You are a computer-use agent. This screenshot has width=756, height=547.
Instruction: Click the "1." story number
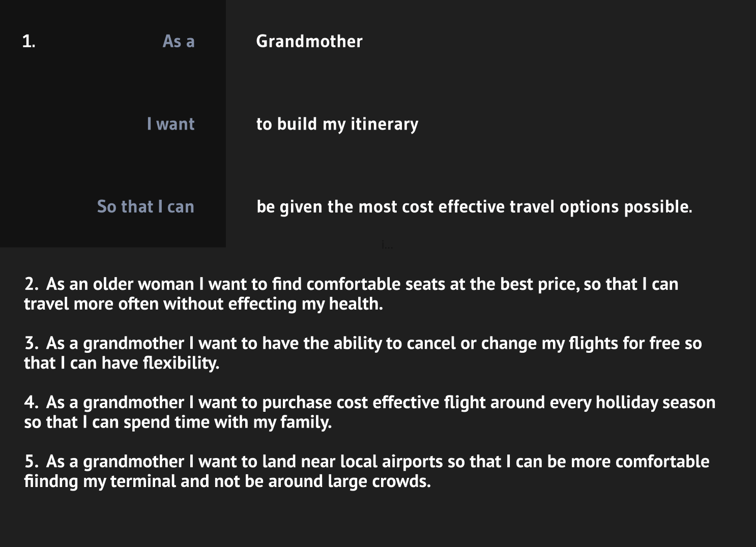(29, 41)
